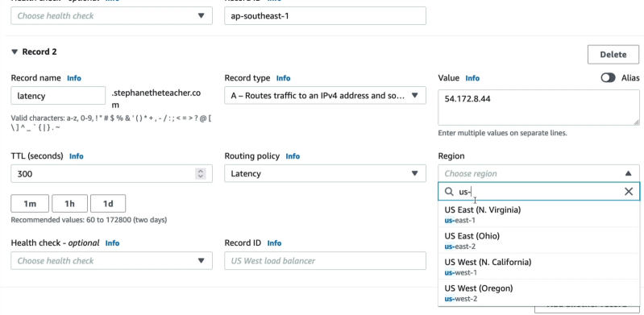Click the 'Recommended values: 60 to 172800' text
Image resolution: width=644 pixels, height=315 pixels.
(x=89, y=220)
